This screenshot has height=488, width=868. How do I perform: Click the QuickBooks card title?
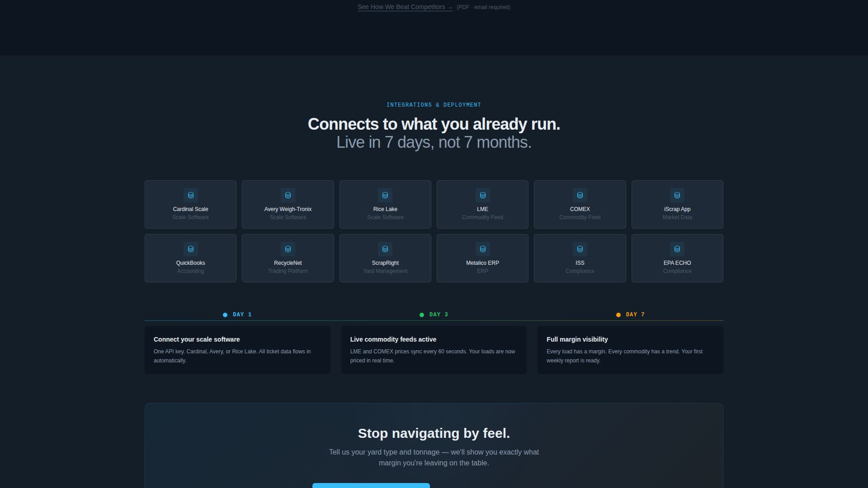click(x=190, y=263)
